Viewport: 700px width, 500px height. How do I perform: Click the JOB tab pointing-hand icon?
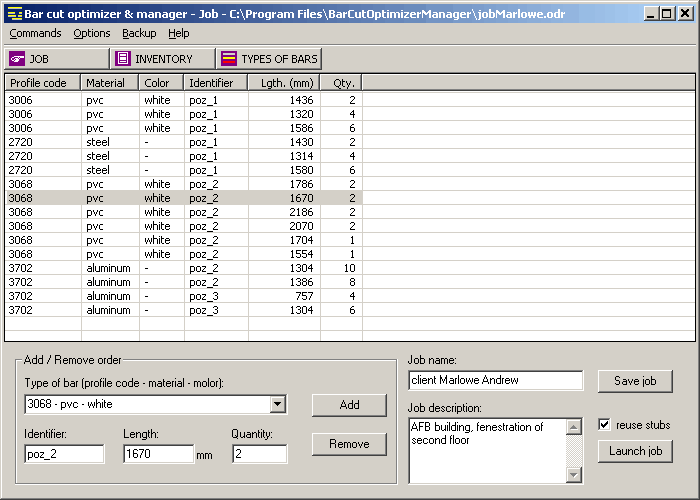[x=17, y=59]
